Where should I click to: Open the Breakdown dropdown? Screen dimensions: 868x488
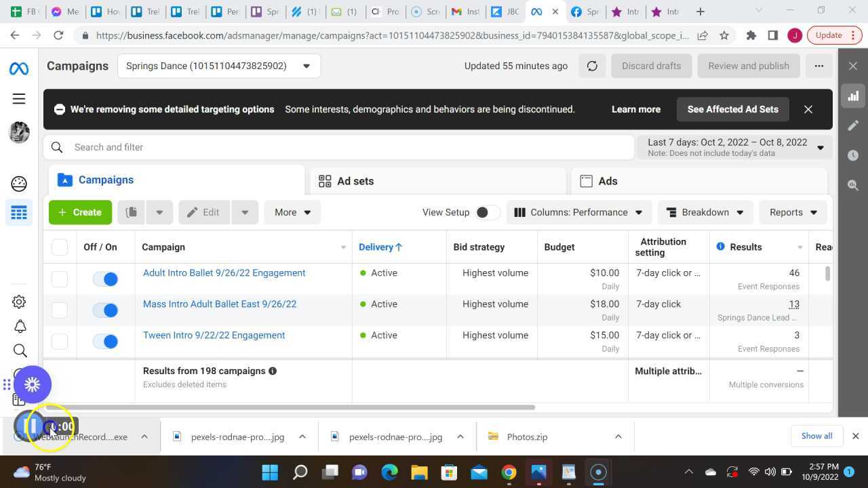coord(705,212)
